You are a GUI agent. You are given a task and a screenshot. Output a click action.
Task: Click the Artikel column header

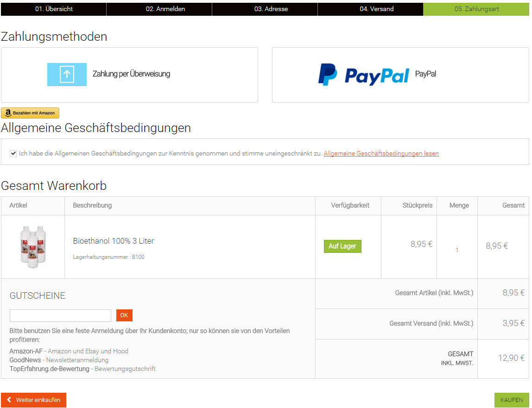tap(19, 205)
